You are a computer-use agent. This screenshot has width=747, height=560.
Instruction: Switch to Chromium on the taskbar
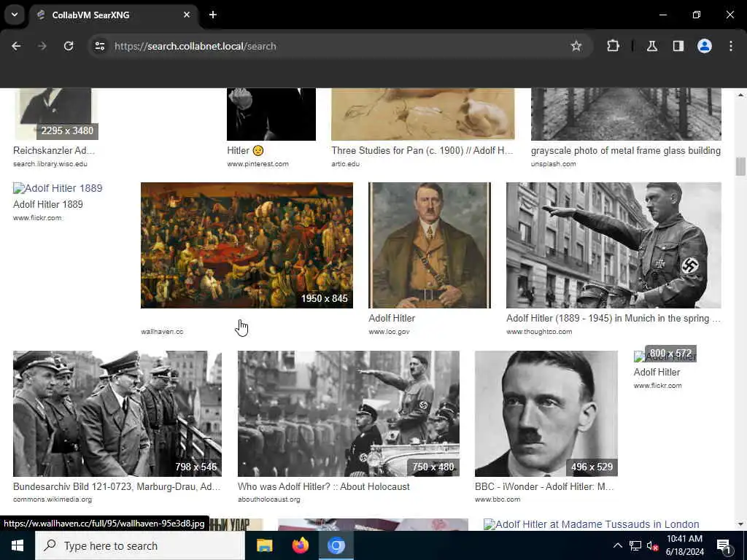point(336,545)
